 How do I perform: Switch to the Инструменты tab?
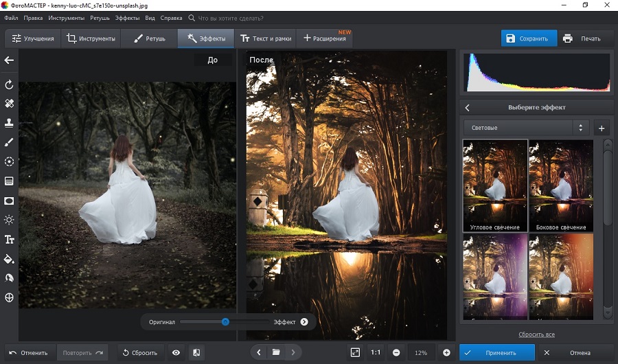pos(91,38)
